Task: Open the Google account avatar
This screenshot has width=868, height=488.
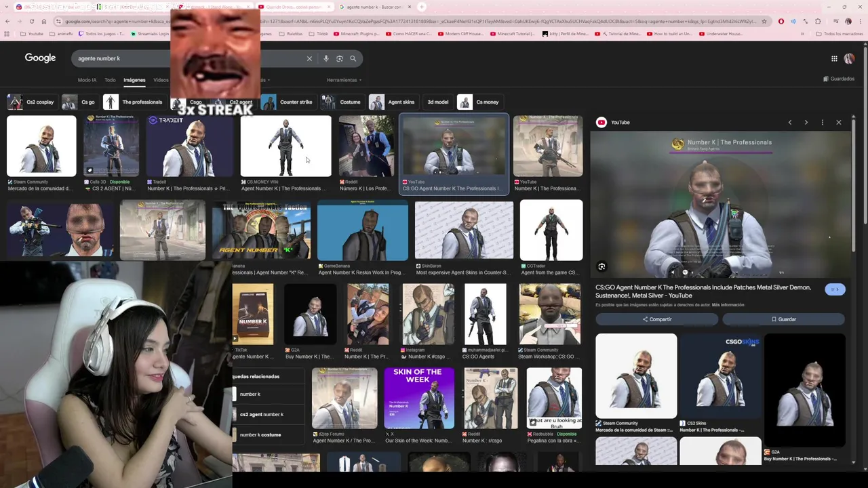Action: 849,58
